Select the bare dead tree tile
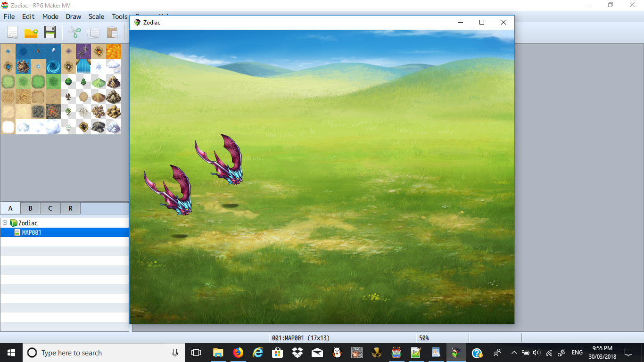This screenshot has height=362, width=644. tap(68, 97)
